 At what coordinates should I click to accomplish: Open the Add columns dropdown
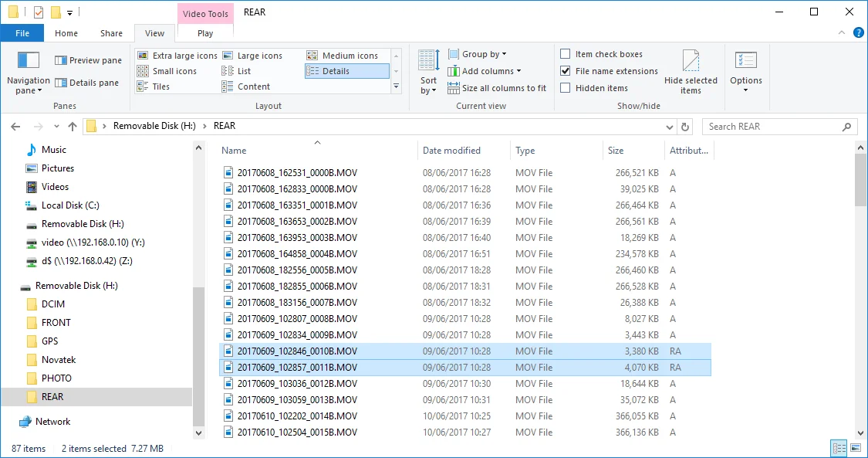tap(485, 71)
